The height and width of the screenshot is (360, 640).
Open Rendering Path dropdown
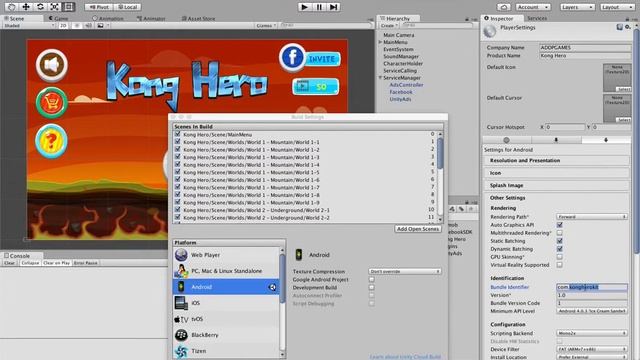pos(591,217)
